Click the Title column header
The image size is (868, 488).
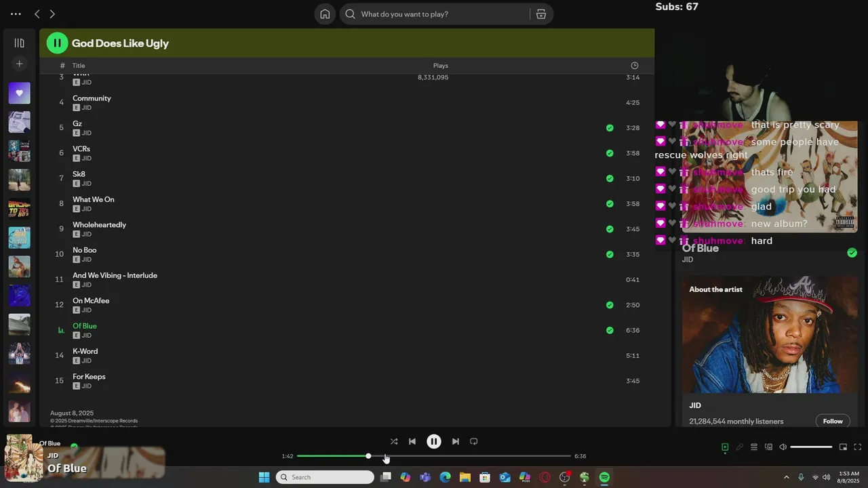[79, 66]
